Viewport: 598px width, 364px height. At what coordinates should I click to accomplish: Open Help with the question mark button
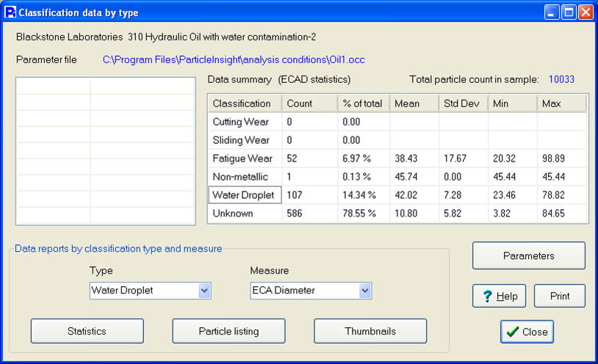pos(500,296)
